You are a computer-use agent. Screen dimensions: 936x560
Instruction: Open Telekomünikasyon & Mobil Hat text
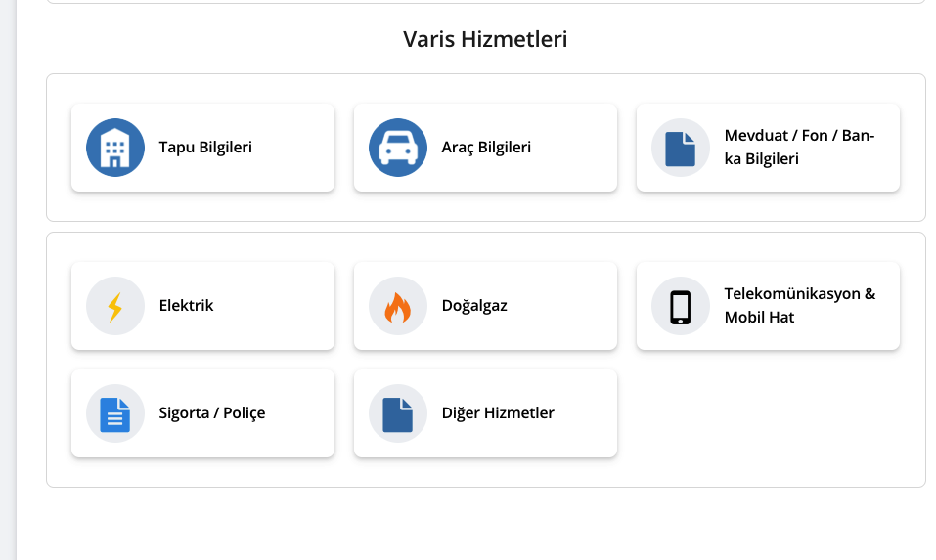800,305
